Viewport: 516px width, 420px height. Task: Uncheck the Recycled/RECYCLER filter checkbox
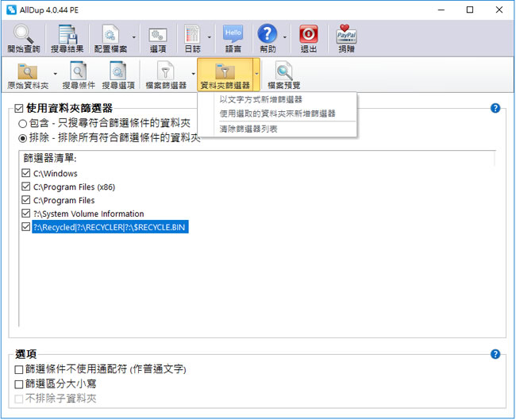[x=25, y=227]
